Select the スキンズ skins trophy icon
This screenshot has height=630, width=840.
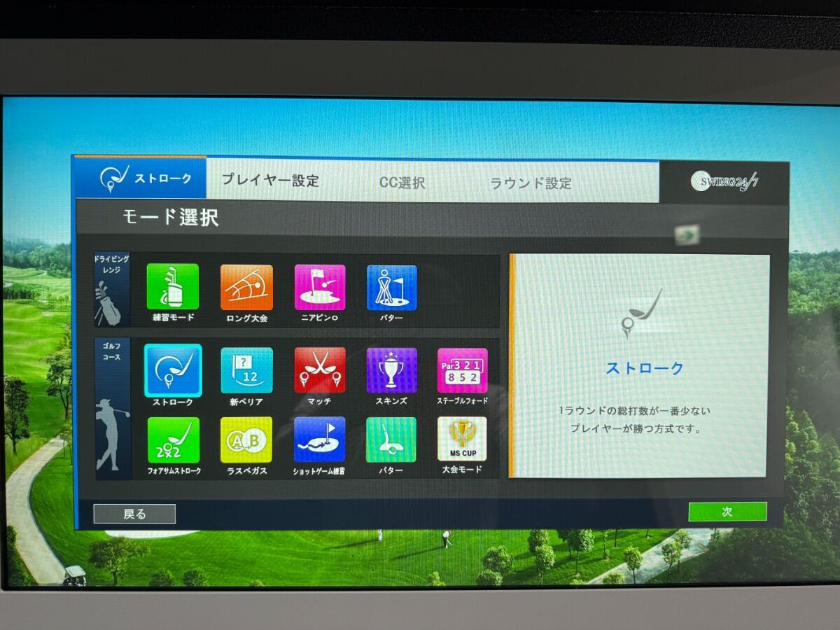pyautogui.click(x=392, y=370)
